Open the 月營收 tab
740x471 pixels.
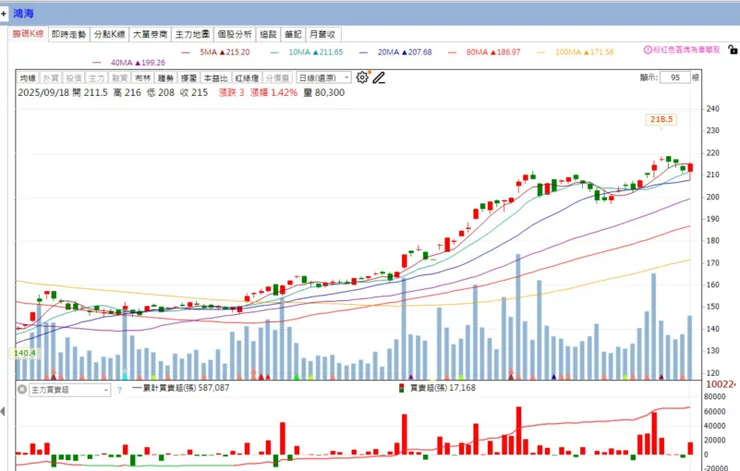[323, 34]
